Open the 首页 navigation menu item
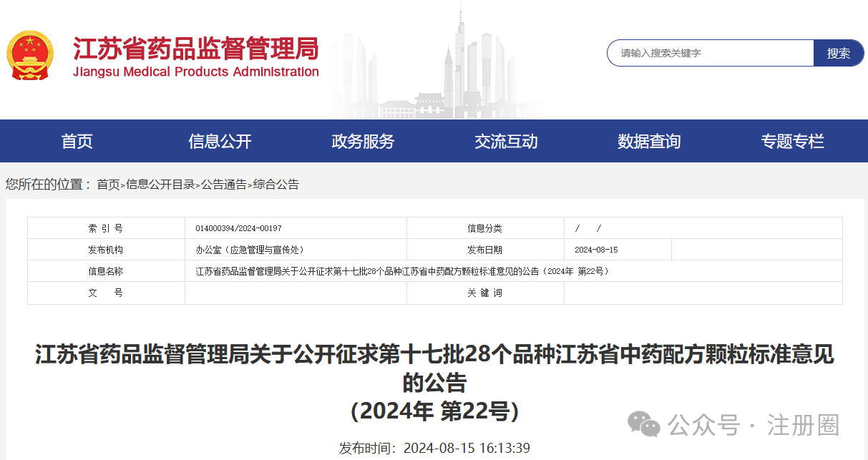The image size is (868, 460). pyautogui.click(x=77, y=141)
